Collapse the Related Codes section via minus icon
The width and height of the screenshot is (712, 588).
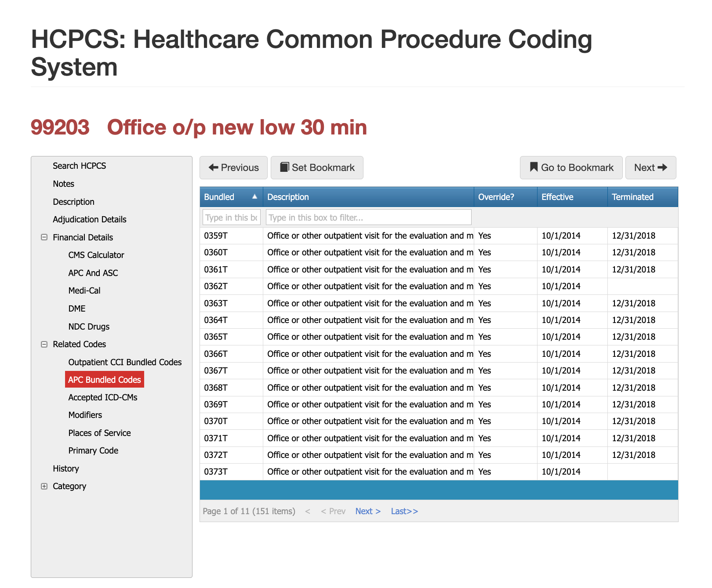click(44, 344)
